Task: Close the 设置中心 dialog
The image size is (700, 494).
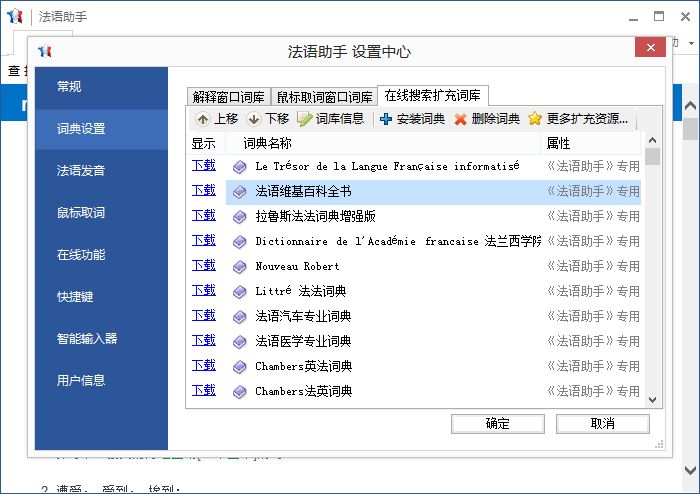Action: coord(650,47)
